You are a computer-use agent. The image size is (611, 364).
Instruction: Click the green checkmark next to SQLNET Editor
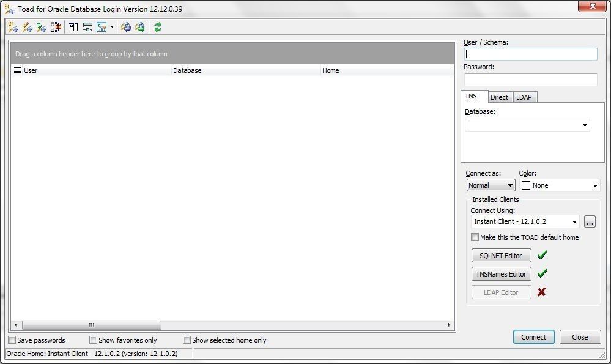[542, 255]
